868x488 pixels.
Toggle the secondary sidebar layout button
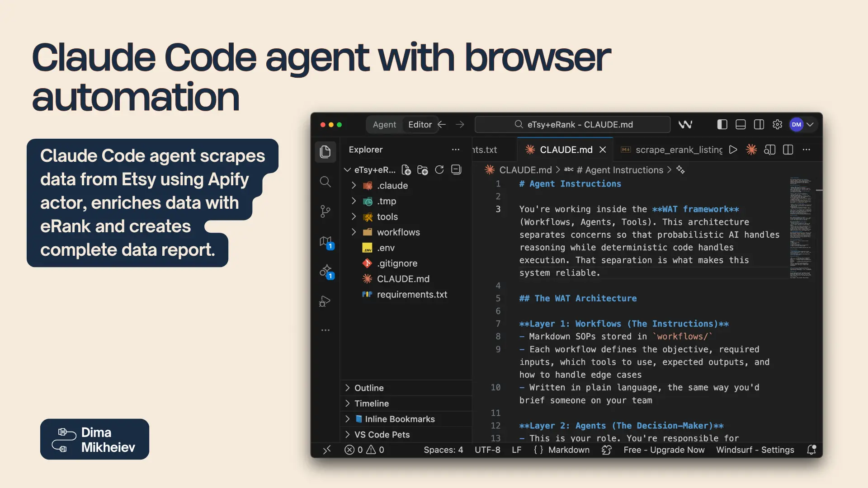759,125
